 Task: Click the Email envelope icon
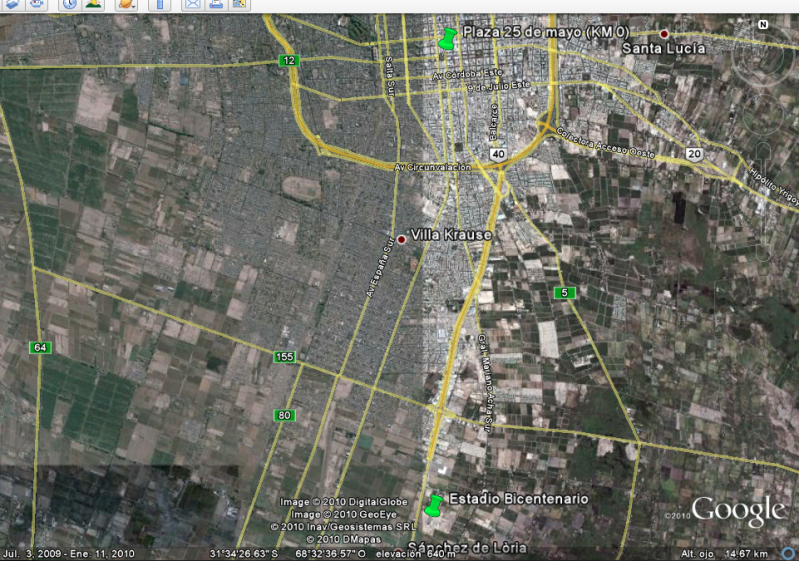(191, 4)
